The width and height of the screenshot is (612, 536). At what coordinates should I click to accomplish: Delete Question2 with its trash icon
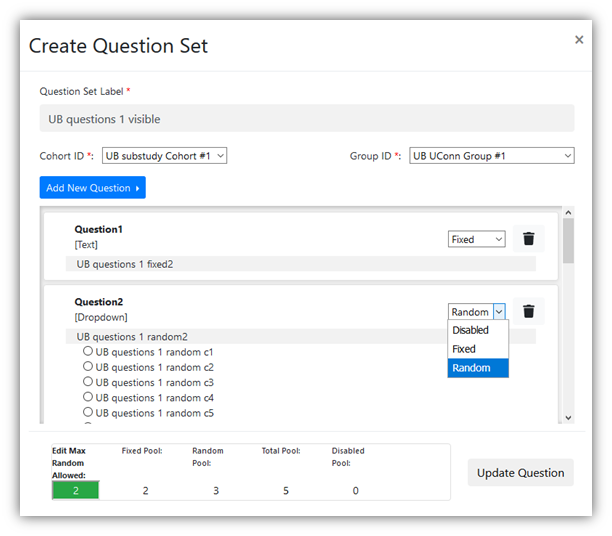tap(529, 312)
